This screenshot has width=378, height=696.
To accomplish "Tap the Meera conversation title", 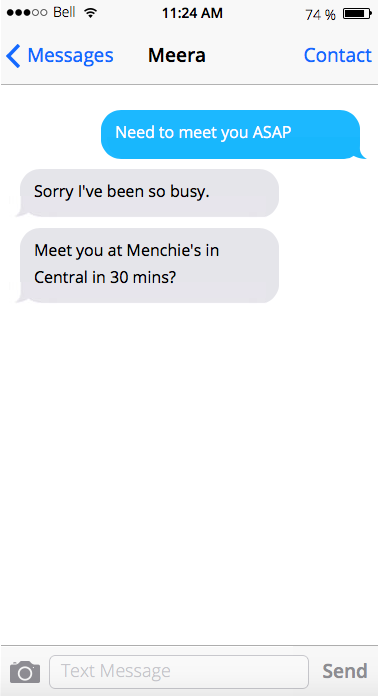I will (177, 55).
